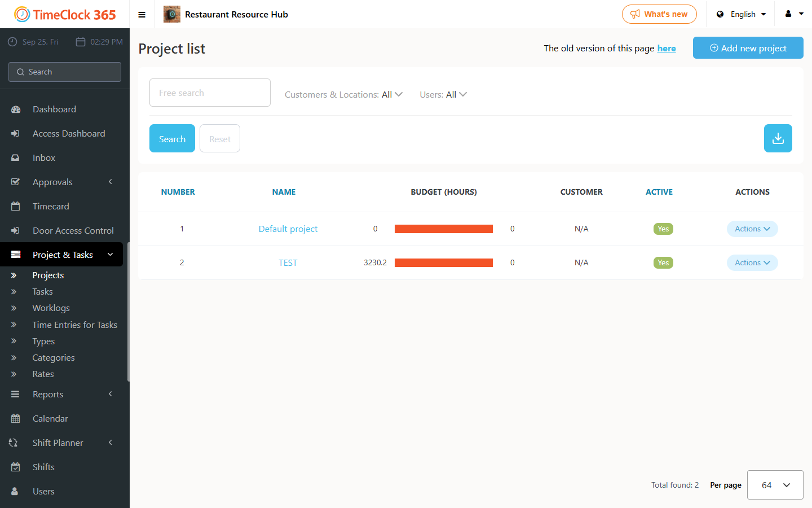This screenshot has width=812, height=508.
Task: Open Projects in the sidebar
Action: pyautogui.click(x=48, y=275)
